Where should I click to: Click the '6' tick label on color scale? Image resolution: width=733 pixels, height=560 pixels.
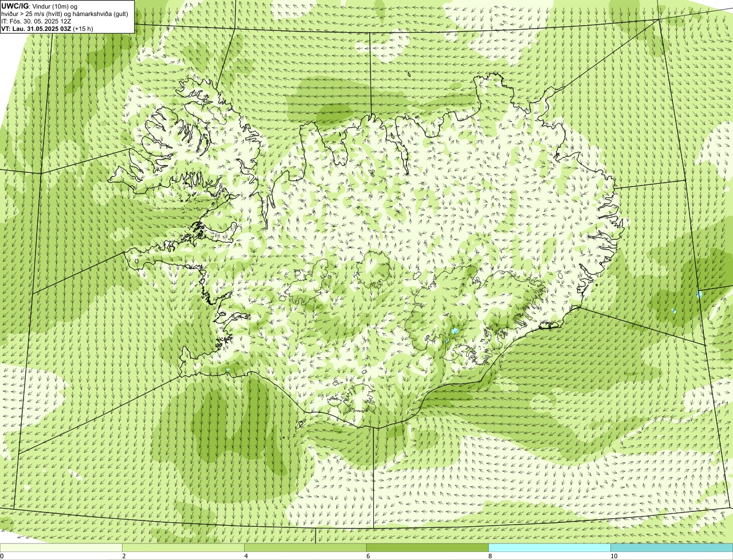368,556
